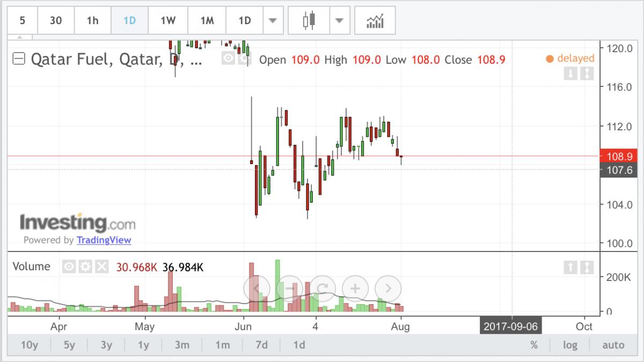Click the second 1D interval button
The image size is (644, 362).
tap(245, 21)
